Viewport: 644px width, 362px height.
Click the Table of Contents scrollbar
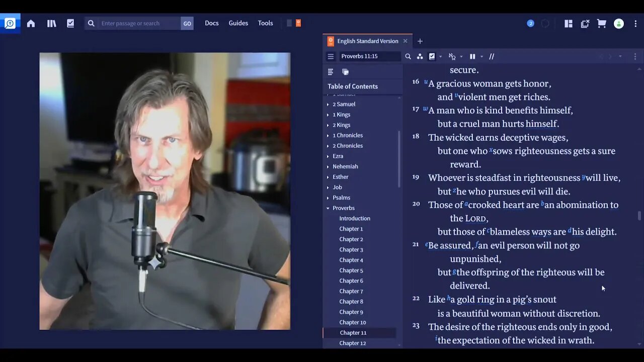pyautogui.click(x=399, y=158)
